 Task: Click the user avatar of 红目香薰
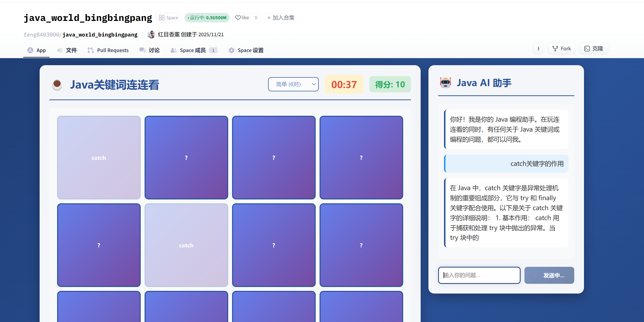151,35
